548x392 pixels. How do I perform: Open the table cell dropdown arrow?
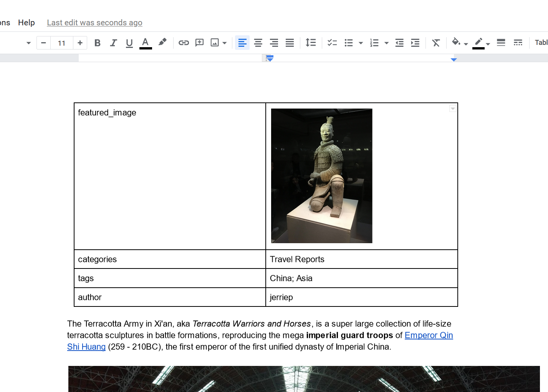tap(453, 109)
